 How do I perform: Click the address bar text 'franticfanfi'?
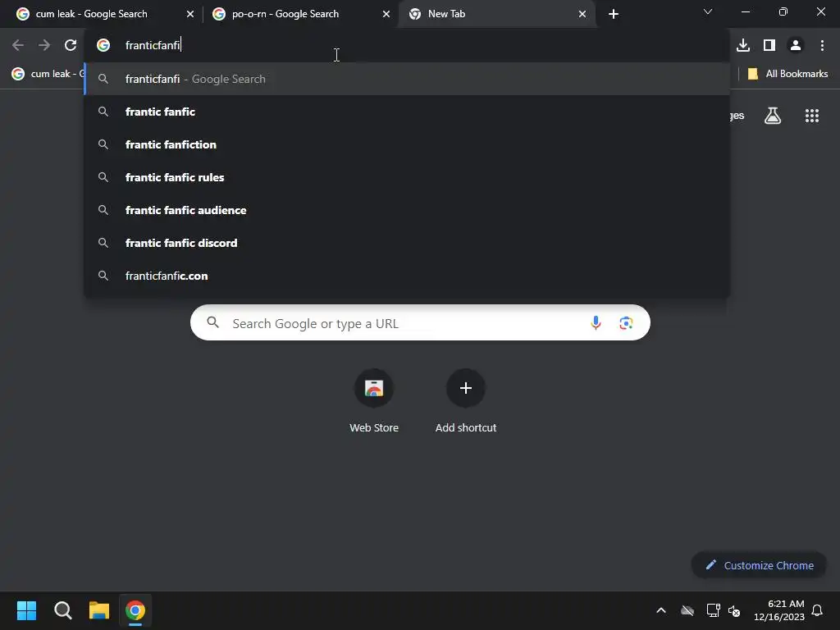coord(153,45)
